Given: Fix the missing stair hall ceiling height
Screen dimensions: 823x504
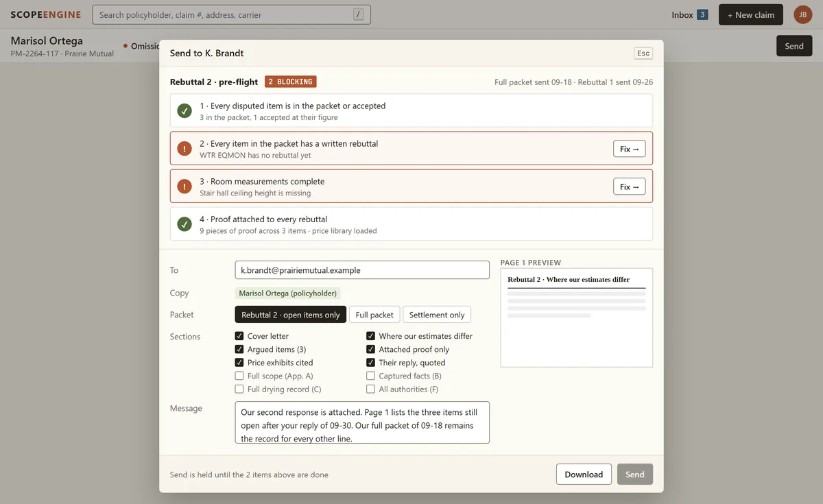Looking at the screenshot, I should pos(629,187).
